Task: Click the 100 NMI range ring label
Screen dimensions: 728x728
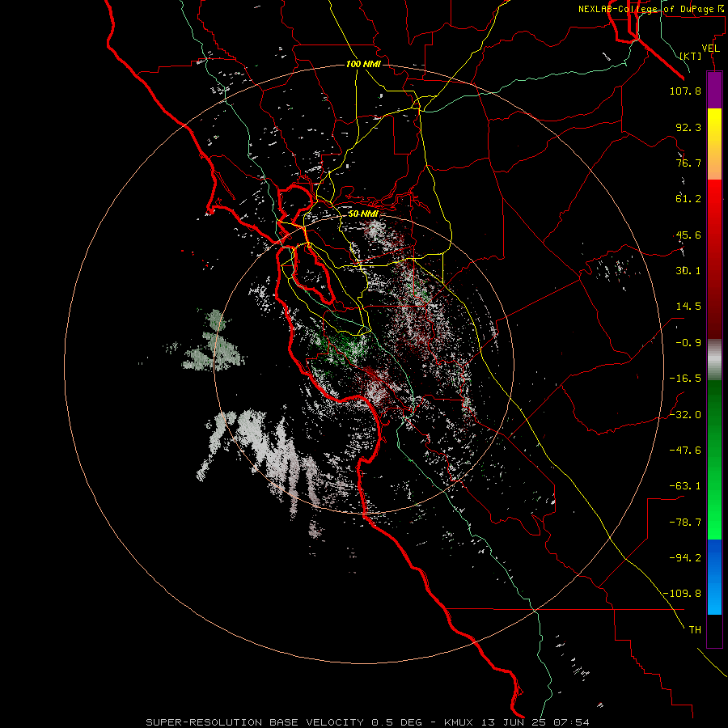Action: pos(363,64)
